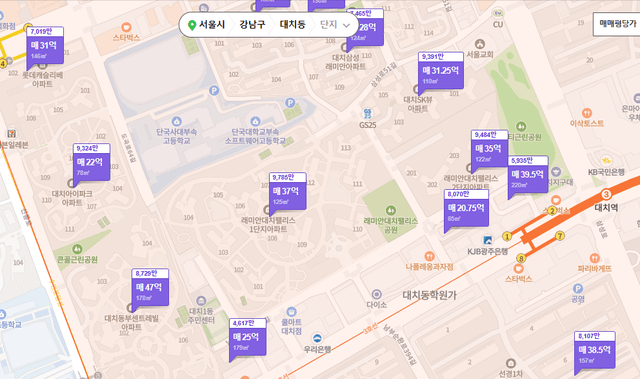Click the 이삭토스트 restaurant icon
The height and width of the screenshot is (379, 640).
point(587,113)
